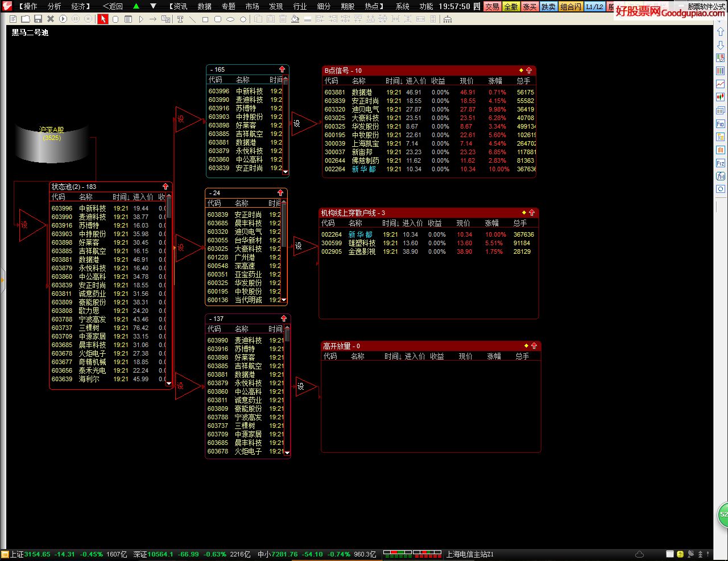Image resolution: width=728 pixels, height=561 pixels.
Task: Click the paint bucket fill icon
Action: (295, 19)
